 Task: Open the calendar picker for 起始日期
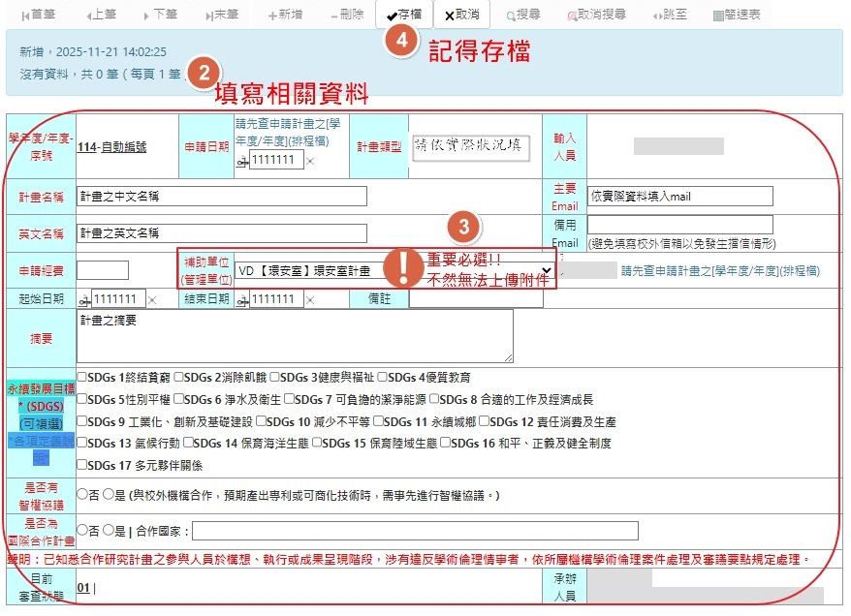(83, 299)
